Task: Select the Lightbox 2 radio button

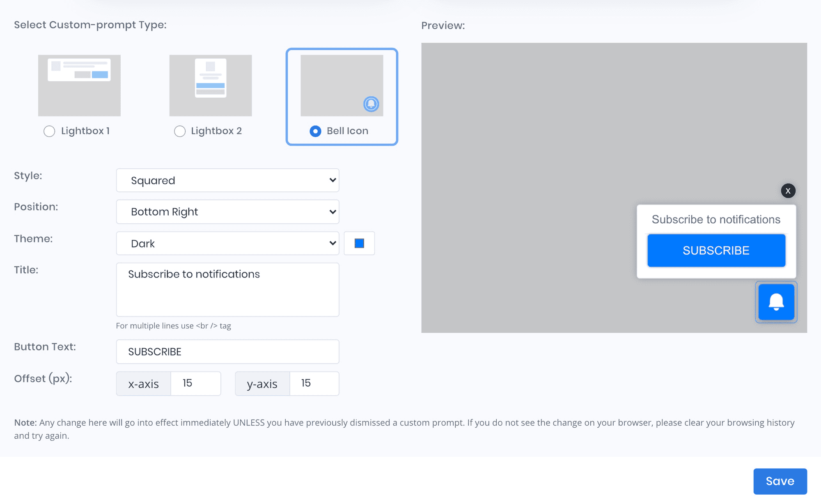Action: 180,131
